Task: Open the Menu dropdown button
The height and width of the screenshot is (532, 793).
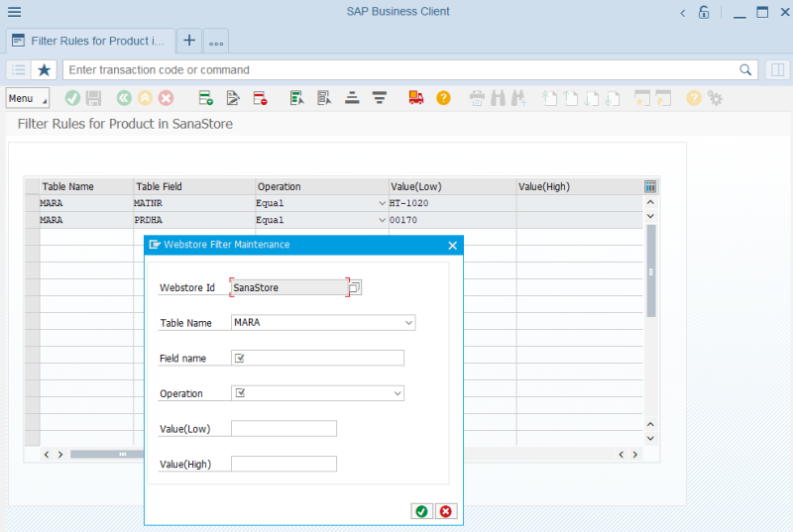Action: pyautogui.click(x=28, y=98)
